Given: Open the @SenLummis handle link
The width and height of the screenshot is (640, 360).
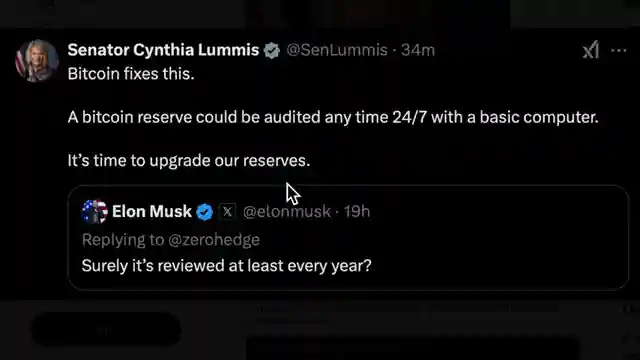Looking at the screenshot, I should (337, 50).
